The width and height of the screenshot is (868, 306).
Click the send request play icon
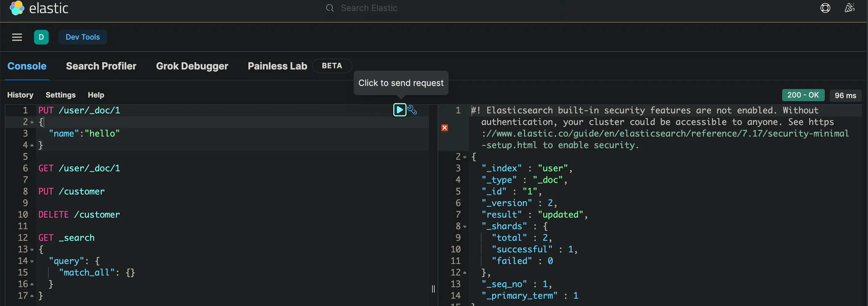[x=399, y=110]
